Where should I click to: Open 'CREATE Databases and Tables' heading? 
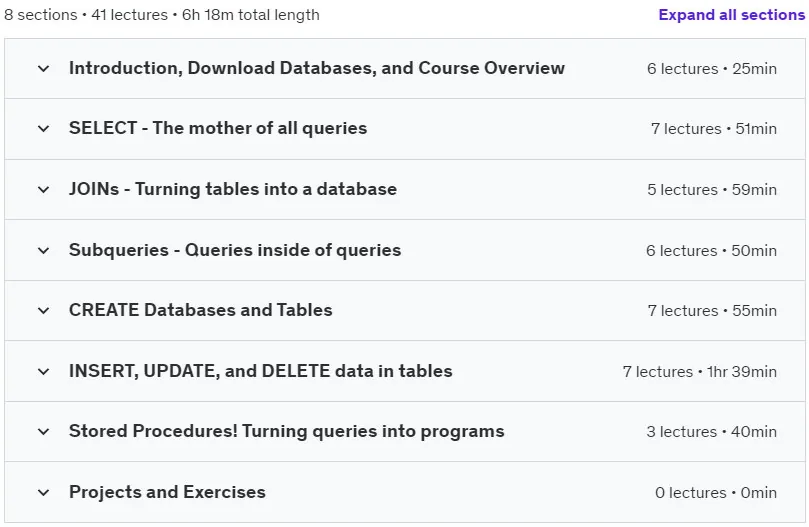tap(201, 310)
